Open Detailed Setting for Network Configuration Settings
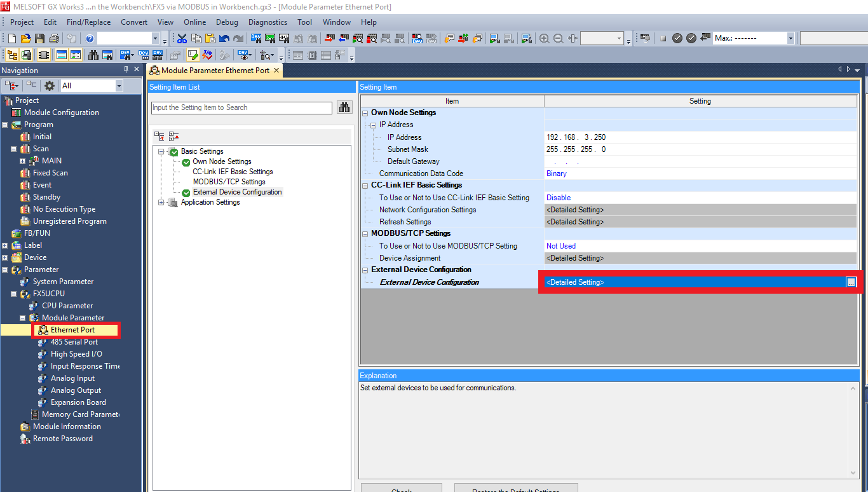Viewport: 868px width, 492px height. (700, 210)
